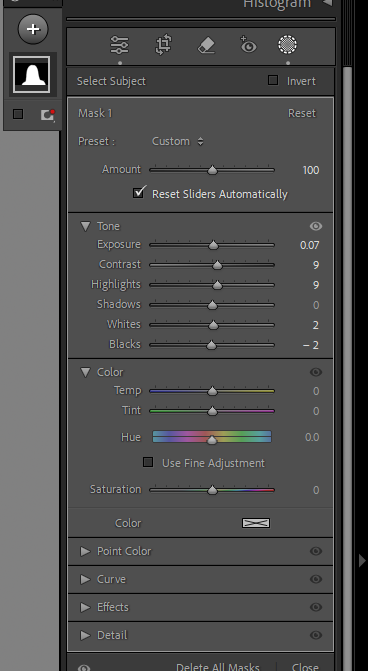Toggle Color section eye icon
This screenshot has width=368, height=671.
316,372
